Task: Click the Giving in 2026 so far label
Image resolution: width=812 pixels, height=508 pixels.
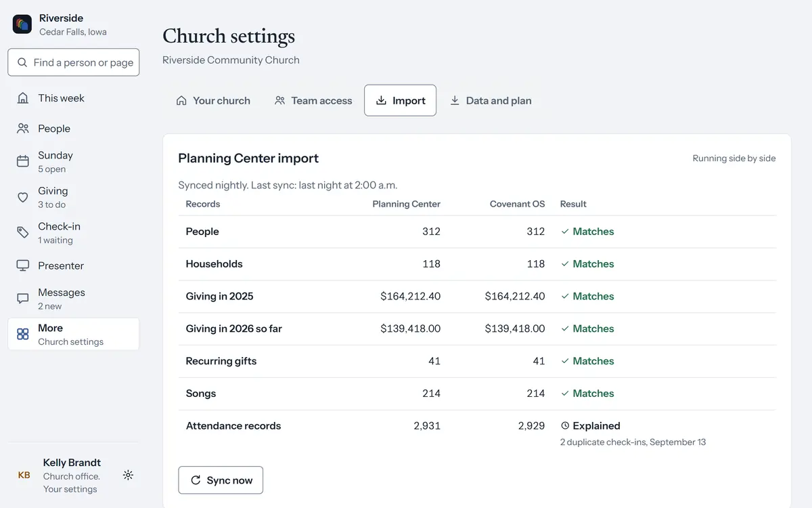Action: (234, 329)
